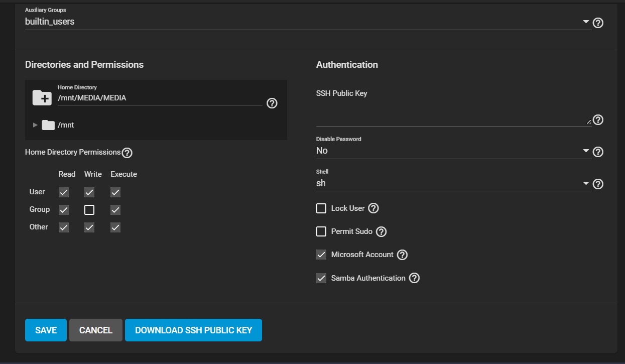Uncheck the Samba Authentication checkbox
Screen dimensions: 625x364
321,278
